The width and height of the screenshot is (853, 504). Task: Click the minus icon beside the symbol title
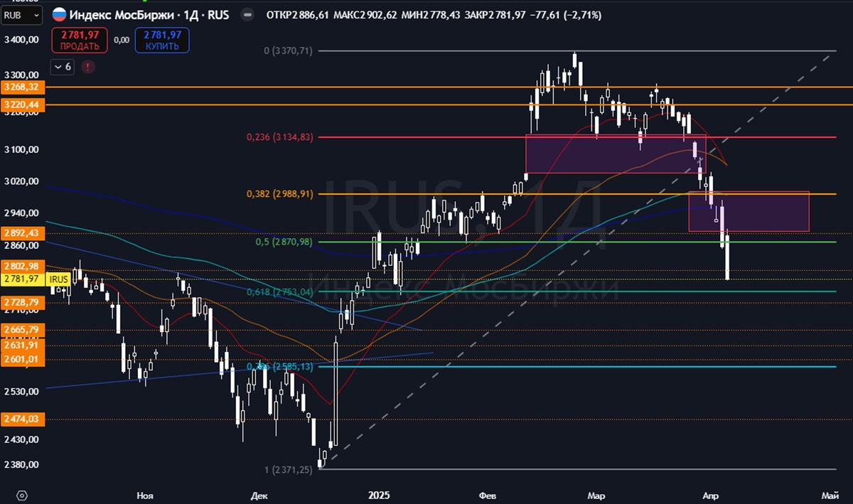click(246, 14)
